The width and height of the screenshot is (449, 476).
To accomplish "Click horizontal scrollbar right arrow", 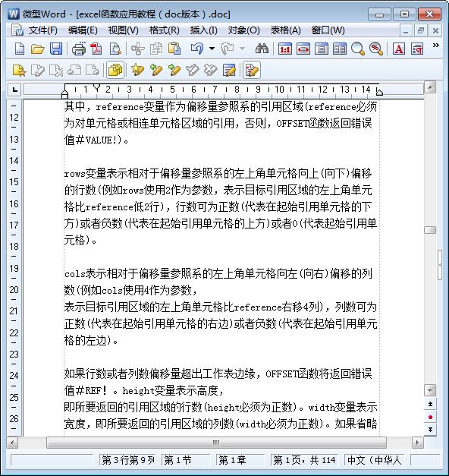I will [417, 443].
